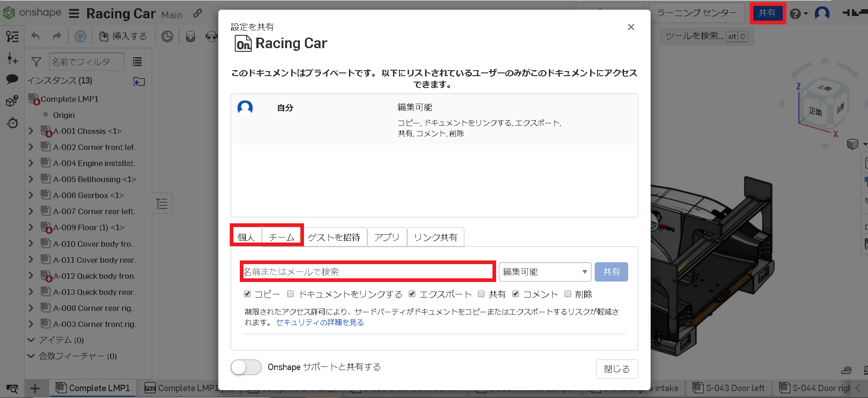Click the user avatar in share list
The image size is (868, 398).
245,108
